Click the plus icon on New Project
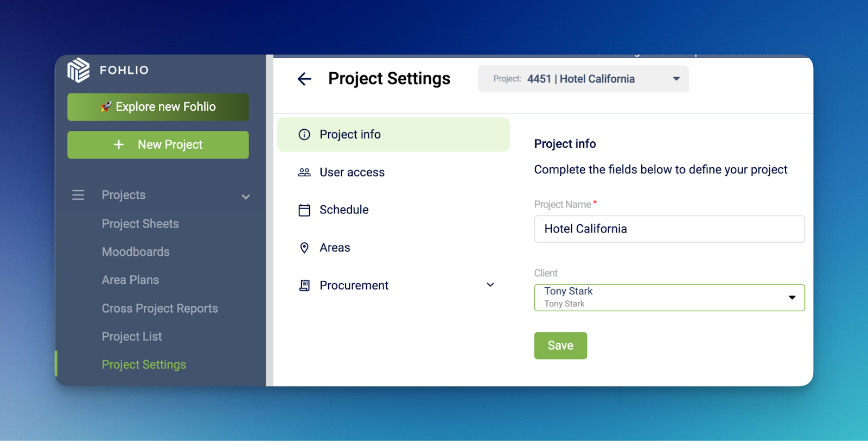Screen dimensions: 868x441 click(119, 144)
